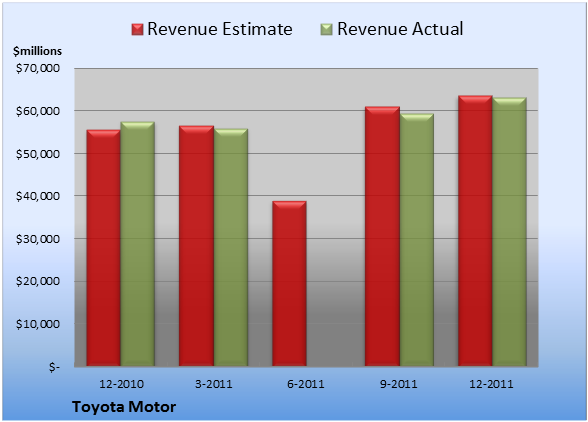Select the red estimate bar for 3-2011

click(x=196, y=246)
